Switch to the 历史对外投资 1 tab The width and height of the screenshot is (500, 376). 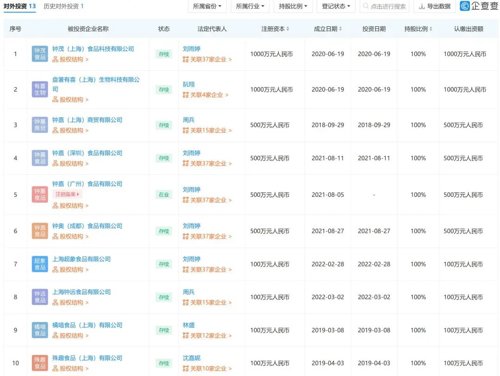64,6
